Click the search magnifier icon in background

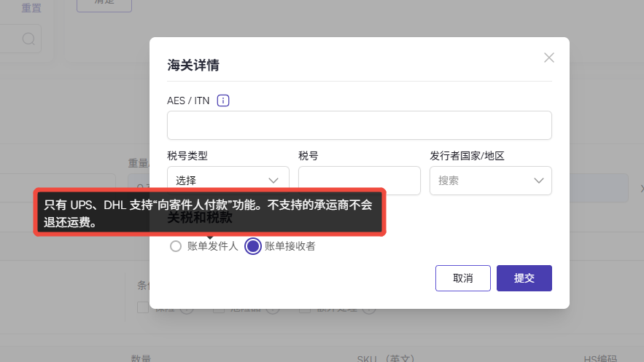(28, 39)
